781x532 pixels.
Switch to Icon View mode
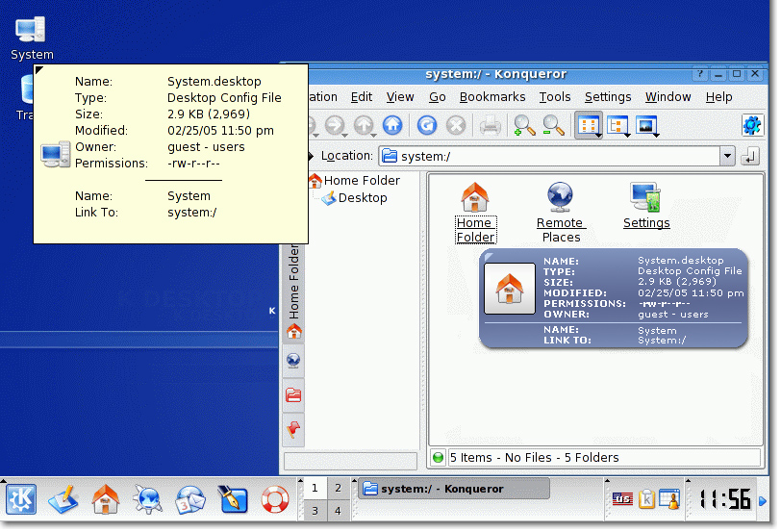589,125
